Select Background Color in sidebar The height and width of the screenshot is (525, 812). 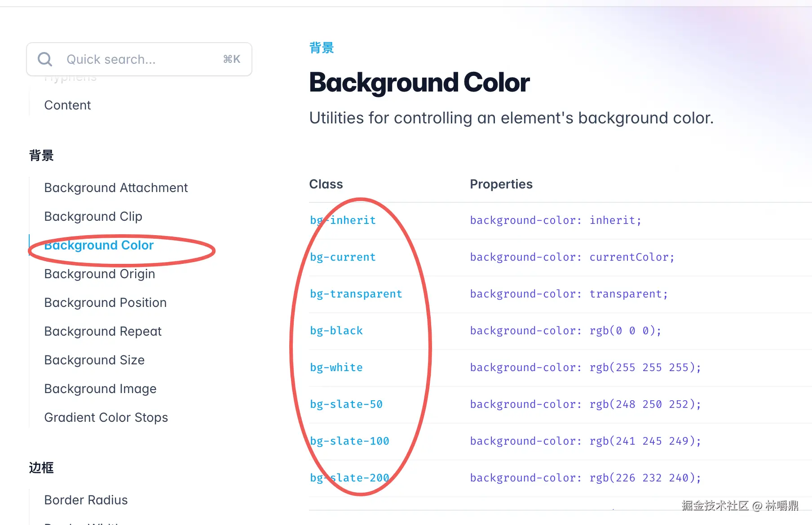99,245
